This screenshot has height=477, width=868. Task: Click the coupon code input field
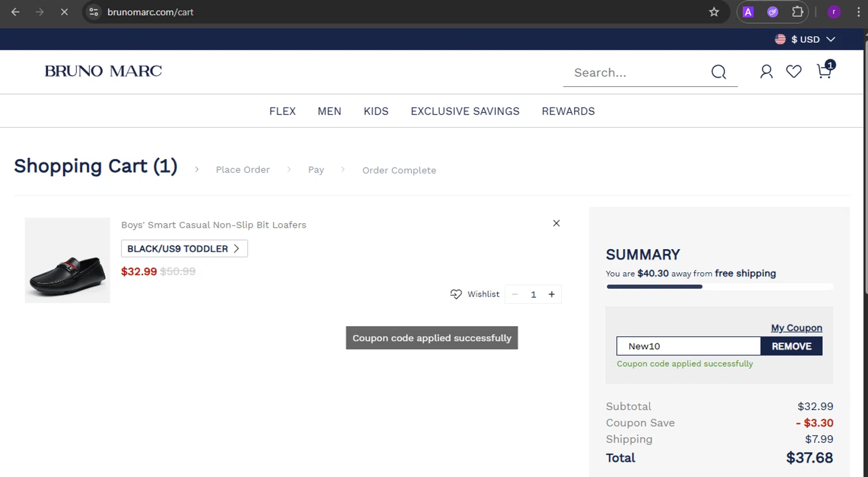tap(689, 346)
